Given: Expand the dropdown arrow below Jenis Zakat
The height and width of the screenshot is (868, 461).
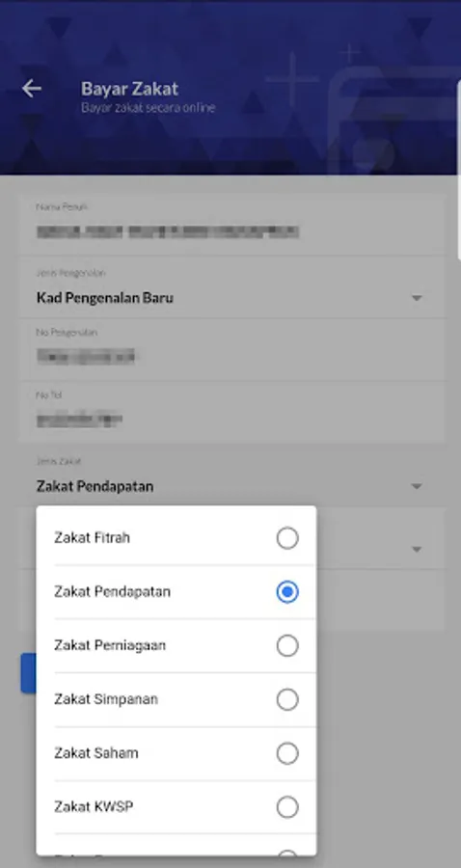Looking at the screenshot, I should [417, 549].
